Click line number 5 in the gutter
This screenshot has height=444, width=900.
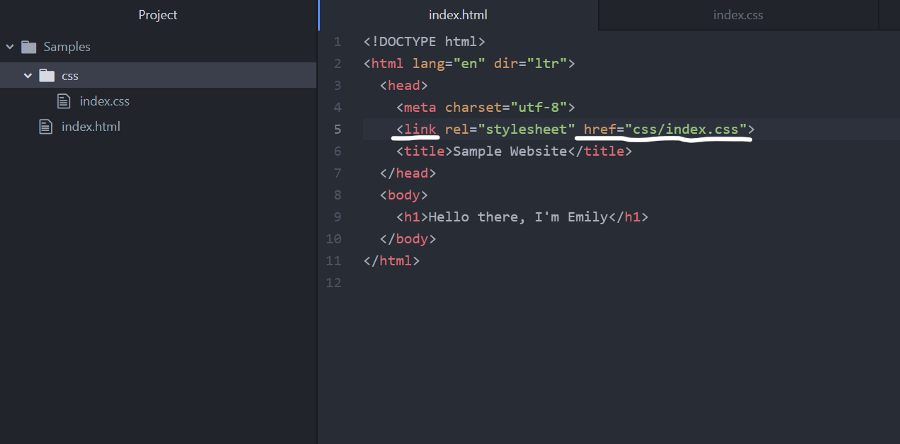pos(338,129)
